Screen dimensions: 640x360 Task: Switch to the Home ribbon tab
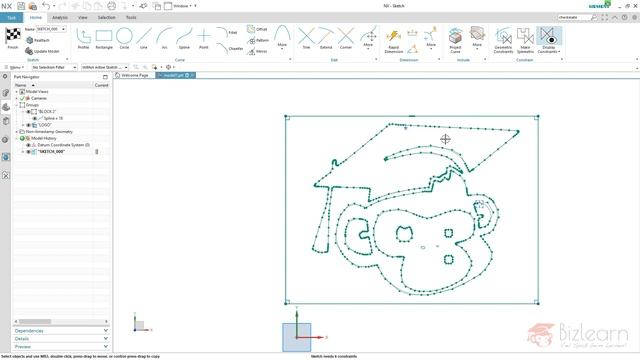tap(36, 18)
